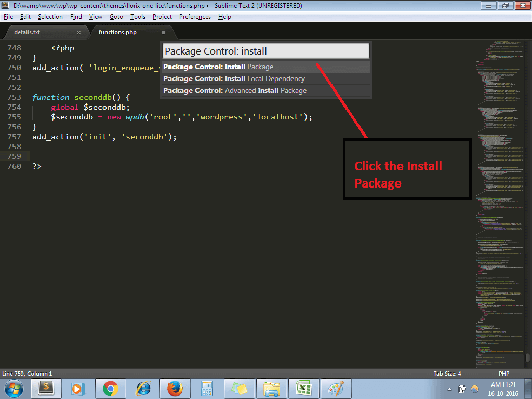This screenshot has height=399, width=532.
Task: Select Package Control: Install Package
Action: [x=266, y=67]
